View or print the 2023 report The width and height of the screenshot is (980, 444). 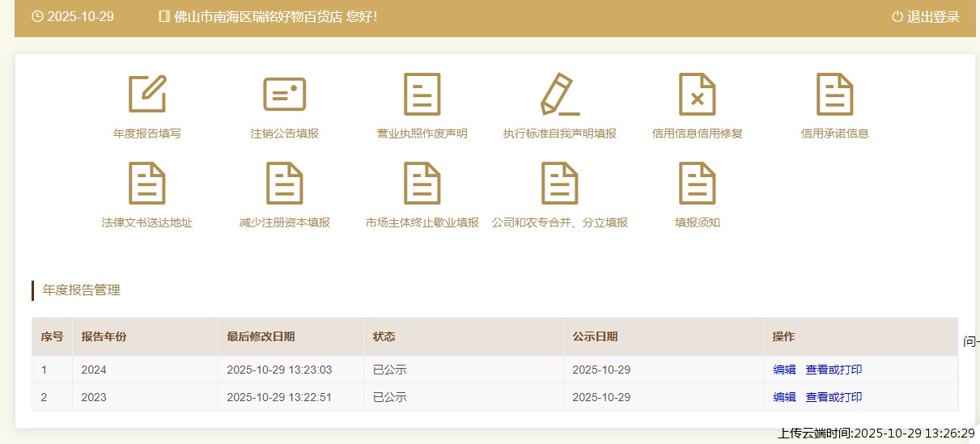coord(834,397)
